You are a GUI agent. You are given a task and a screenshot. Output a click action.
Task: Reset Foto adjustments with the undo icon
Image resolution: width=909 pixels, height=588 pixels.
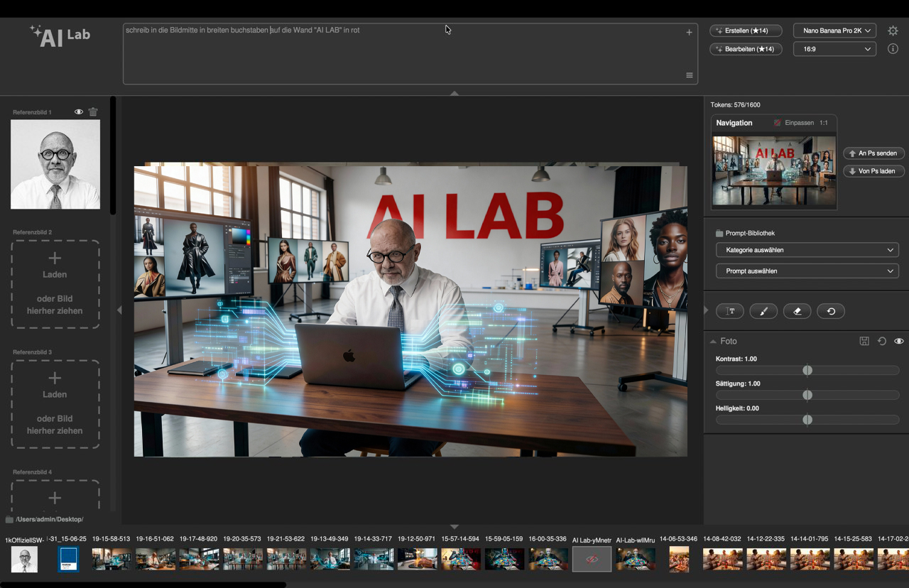[x=881, y=342]
